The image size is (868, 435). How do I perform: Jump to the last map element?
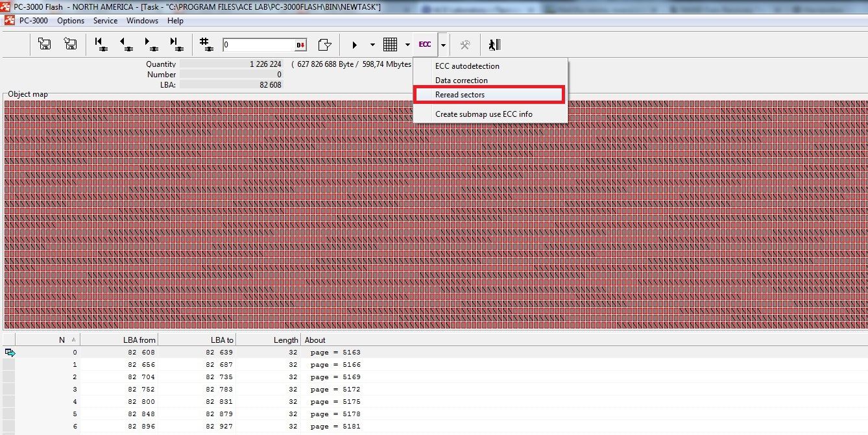[x=175, y=44]
